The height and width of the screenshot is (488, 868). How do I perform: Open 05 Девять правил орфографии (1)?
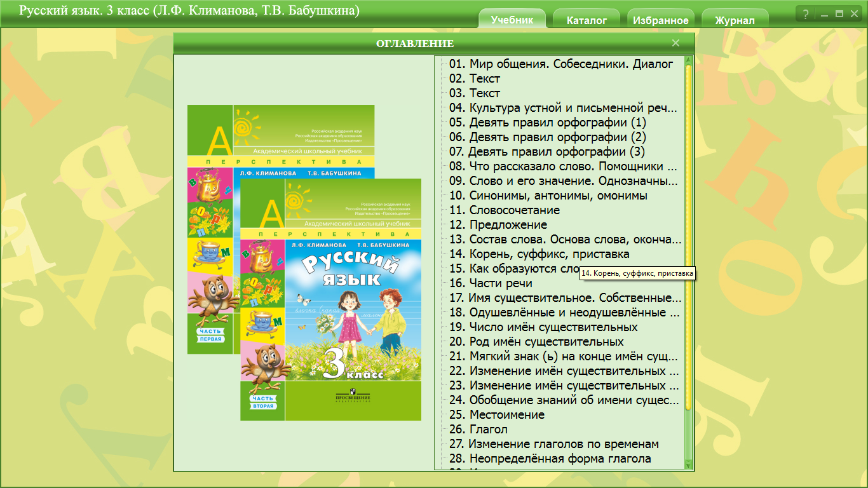coord(547,122)
